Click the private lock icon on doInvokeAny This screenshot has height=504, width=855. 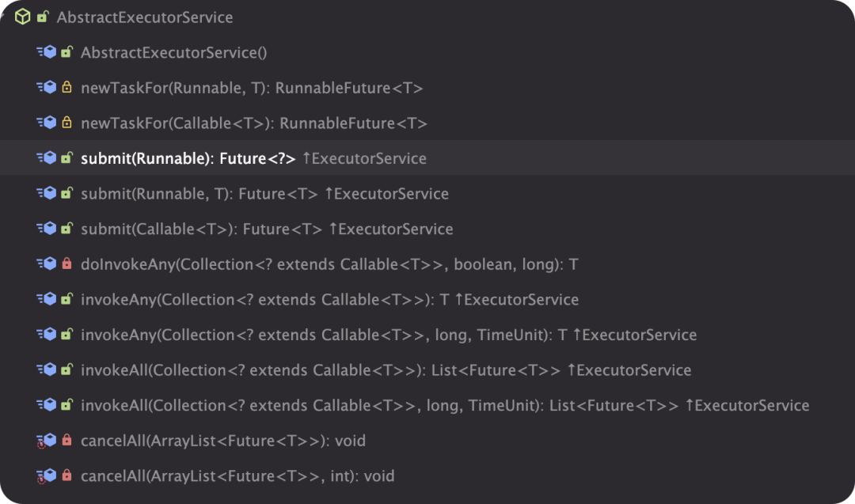[x=66, y=263]
